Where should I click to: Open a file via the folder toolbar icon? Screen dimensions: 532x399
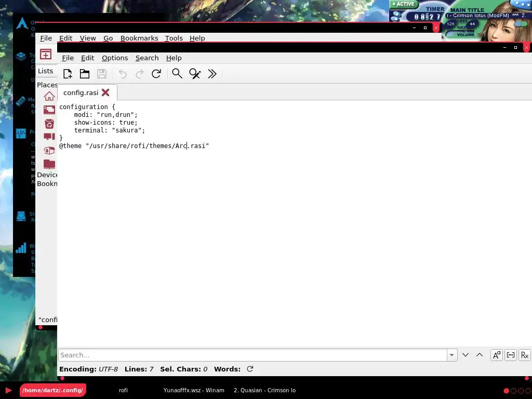click(85, 74)
